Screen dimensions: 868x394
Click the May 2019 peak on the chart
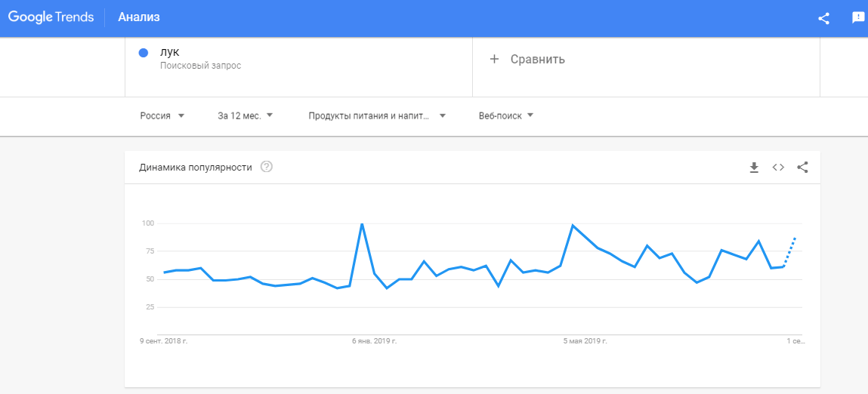point(573,226)
